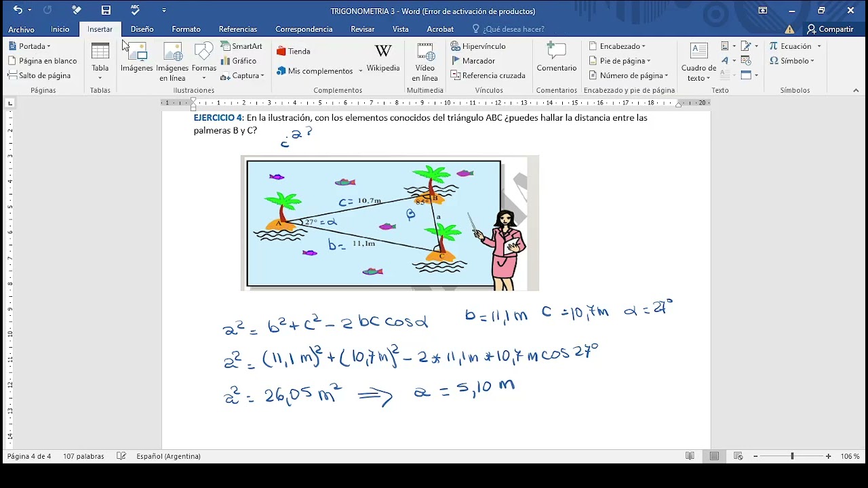Viewport: 868px width, 488px height.
Task: Switch to Print Layout view
Action: tap(714, 456)
